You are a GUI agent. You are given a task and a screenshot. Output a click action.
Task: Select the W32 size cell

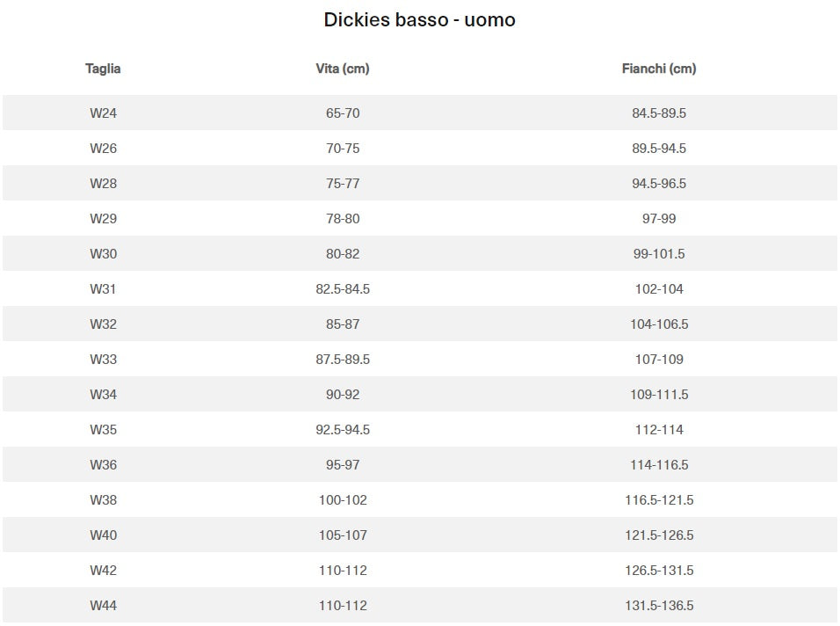(103, 324)
